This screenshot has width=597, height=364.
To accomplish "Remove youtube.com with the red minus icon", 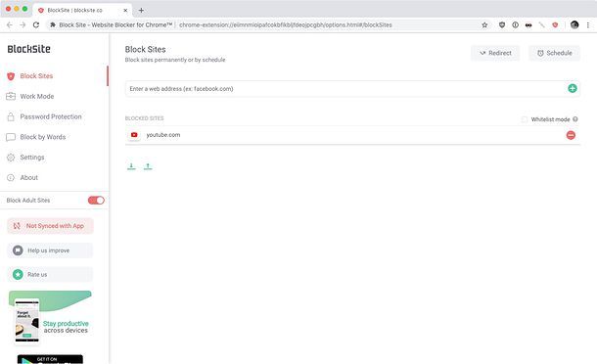I will point(571,135).
